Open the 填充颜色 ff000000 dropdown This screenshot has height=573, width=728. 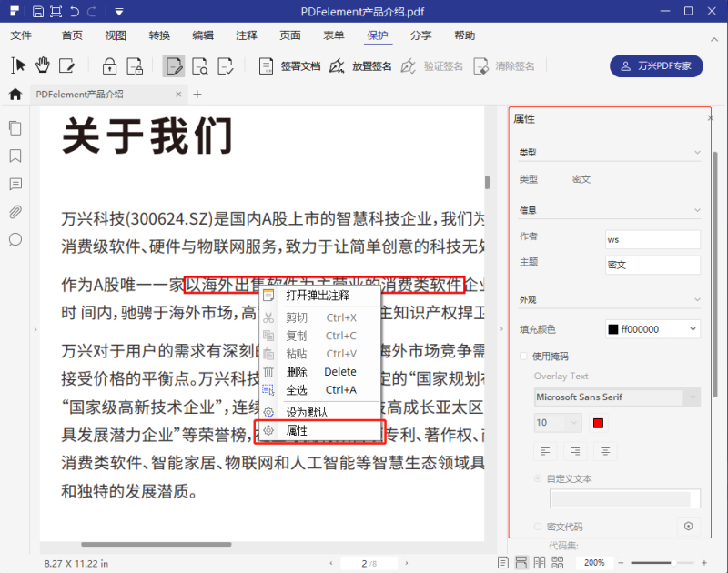pos(652,329)
